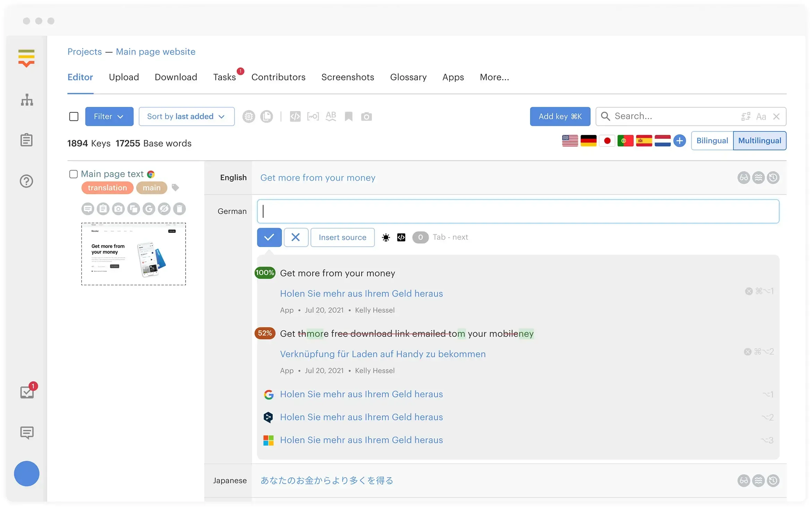This screenshot has width=812, height=508.
Task: Expand the Sort by last added dropdown
Action: [x=186, y=117]
